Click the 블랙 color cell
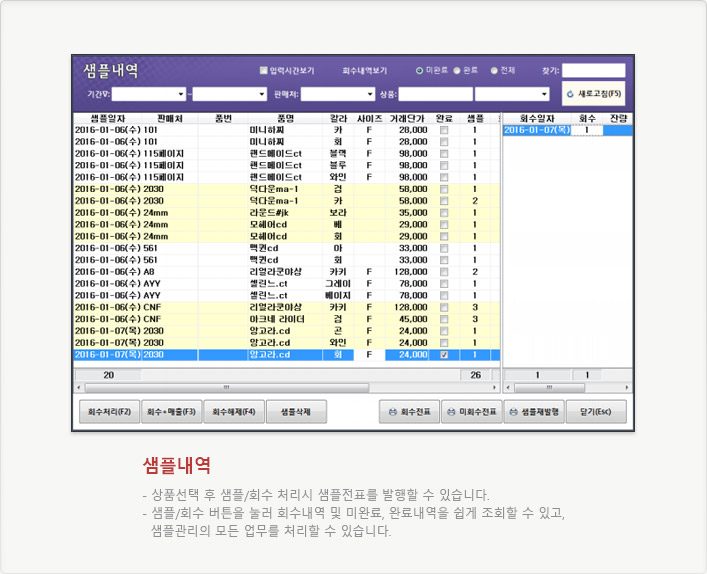 (x=338, y=154)
